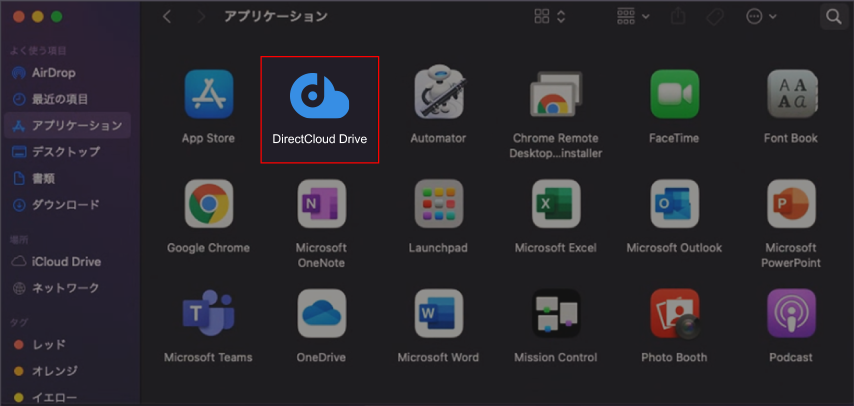Click the 'DirectCloud Drive' name label
854x406 pixels.
point(320,139)
